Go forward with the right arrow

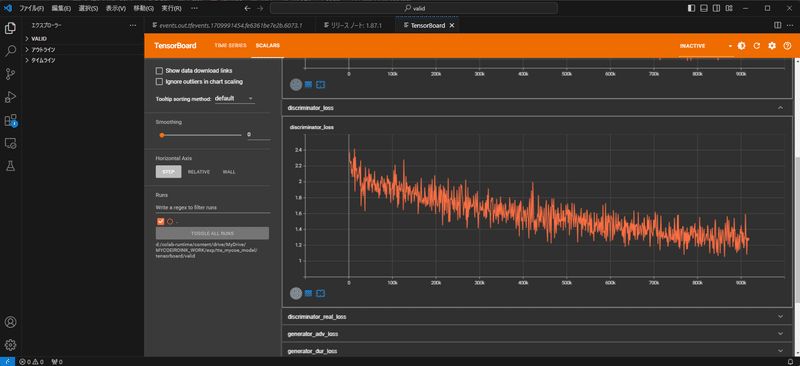(261, 8)
